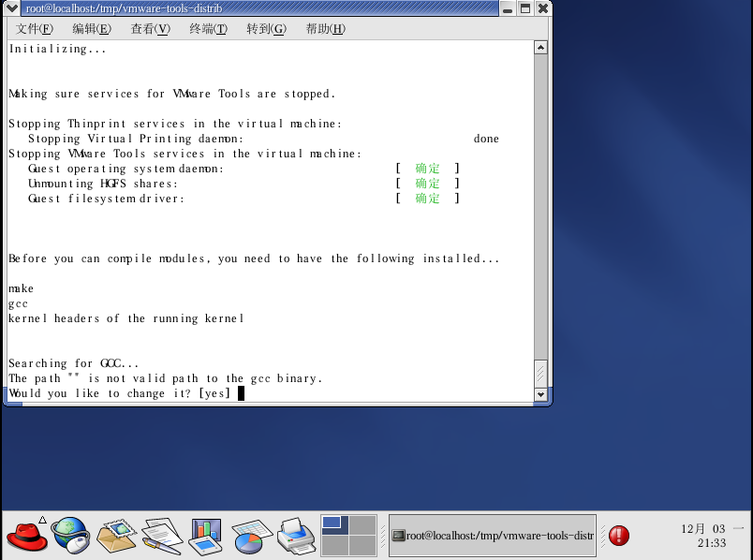Open the 查看(V) menu
753x560 pixels.
coord(150,29)
